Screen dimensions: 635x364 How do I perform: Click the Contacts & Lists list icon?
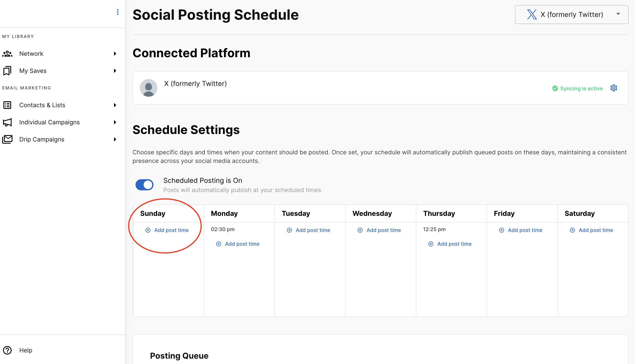(7, 105)
